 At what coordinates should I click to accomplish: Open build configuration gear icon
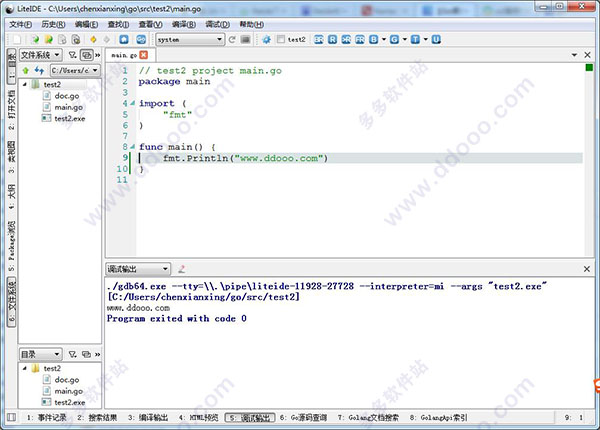267,39
